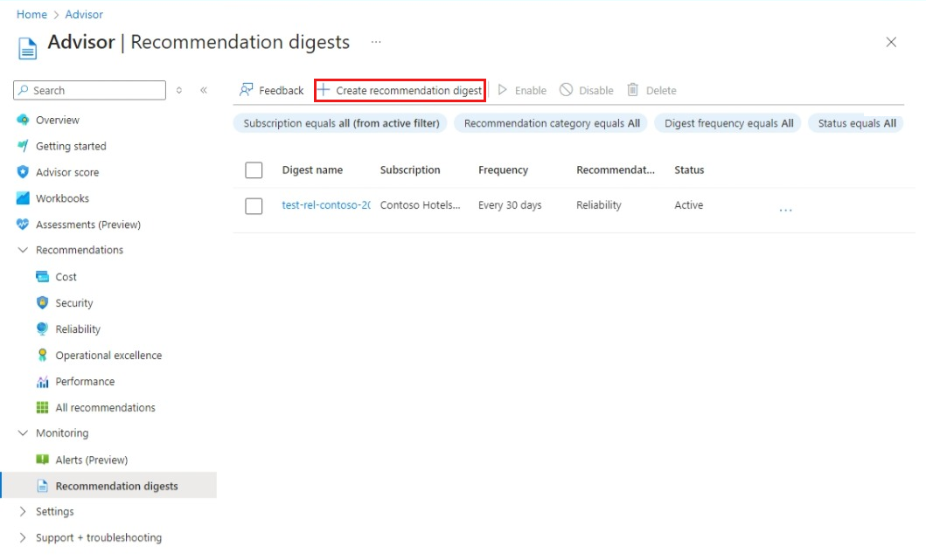Image resolution: width=926 pixels, height=560 pixels.
Task: Click the Enable play icon in toolbar
Action: click(503, 90)
